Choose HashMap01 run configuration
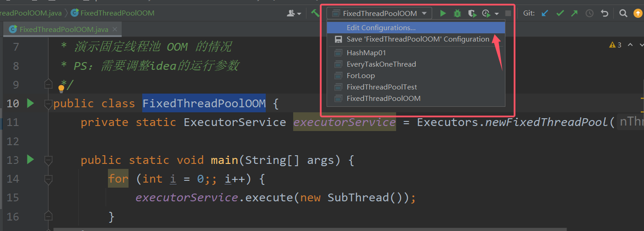Screen dimensions: 644x231 [416, 53]
